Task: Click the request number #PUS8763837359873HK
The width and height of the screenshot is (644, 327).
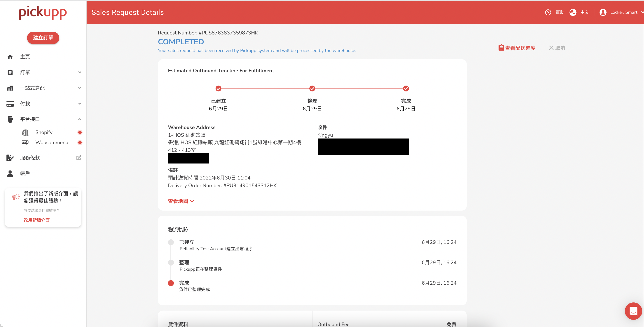Action: (x=228, y=33)
